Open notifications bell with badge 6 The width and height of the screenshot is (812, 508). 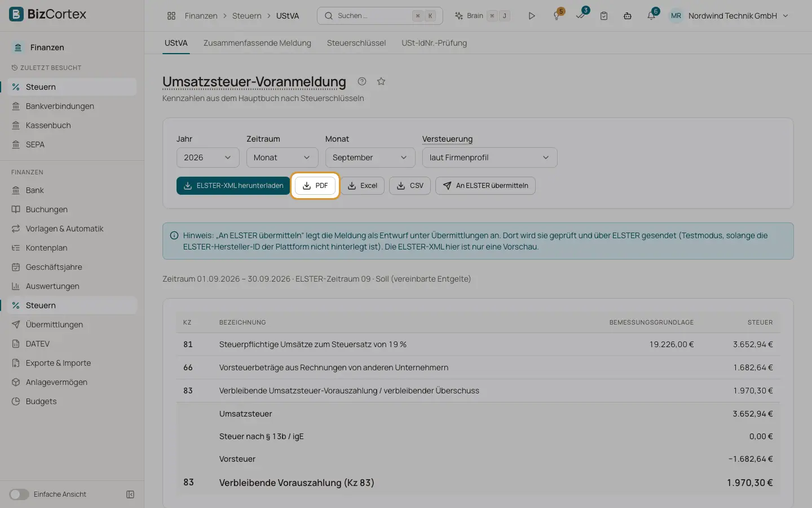(651, 16)
